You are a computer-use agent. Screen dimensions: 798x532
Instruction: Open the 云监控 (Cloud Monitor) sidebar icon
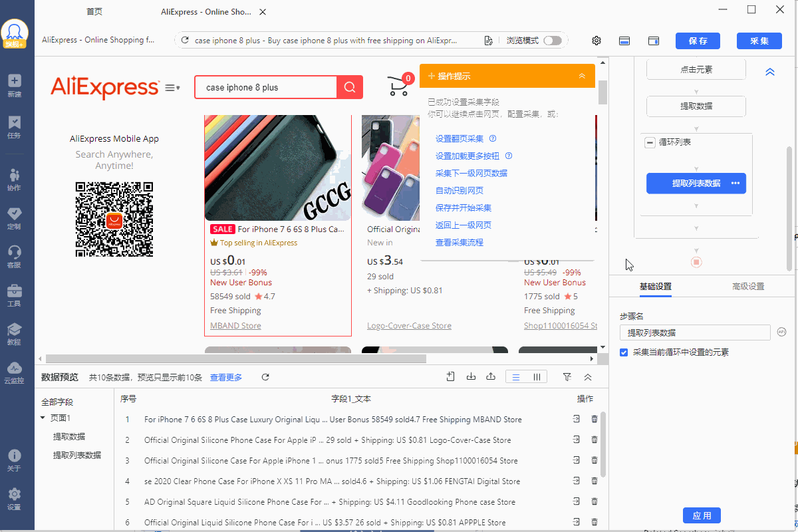coord(15,373)
